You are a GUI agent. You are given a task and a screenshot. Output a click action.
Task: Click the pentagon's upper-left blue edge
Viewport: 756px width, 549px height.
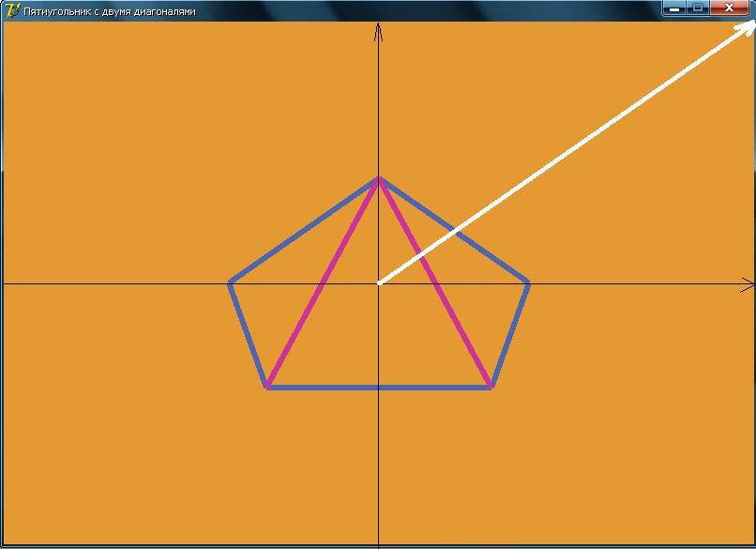[x=304, y=230]
